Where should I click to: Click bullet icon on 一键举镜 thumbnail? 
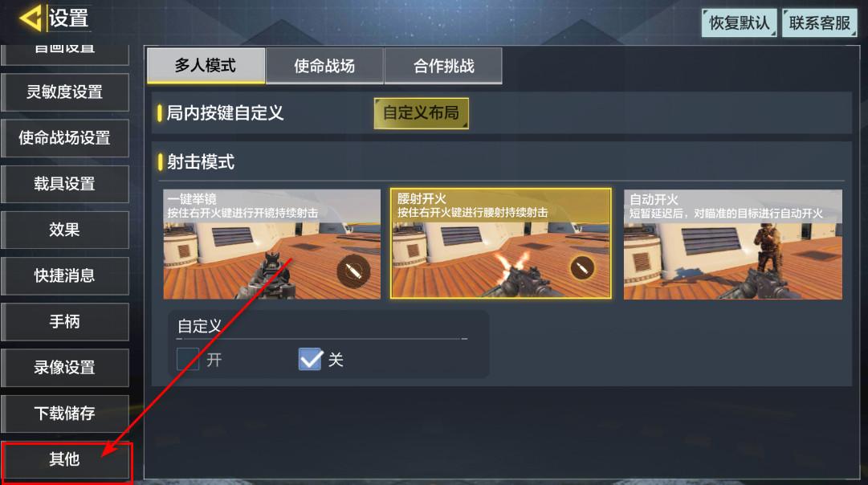click(x=353, y=271)
